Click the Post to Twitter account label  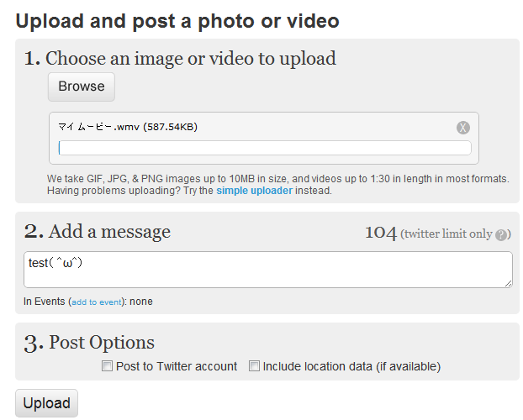[177, 366]
